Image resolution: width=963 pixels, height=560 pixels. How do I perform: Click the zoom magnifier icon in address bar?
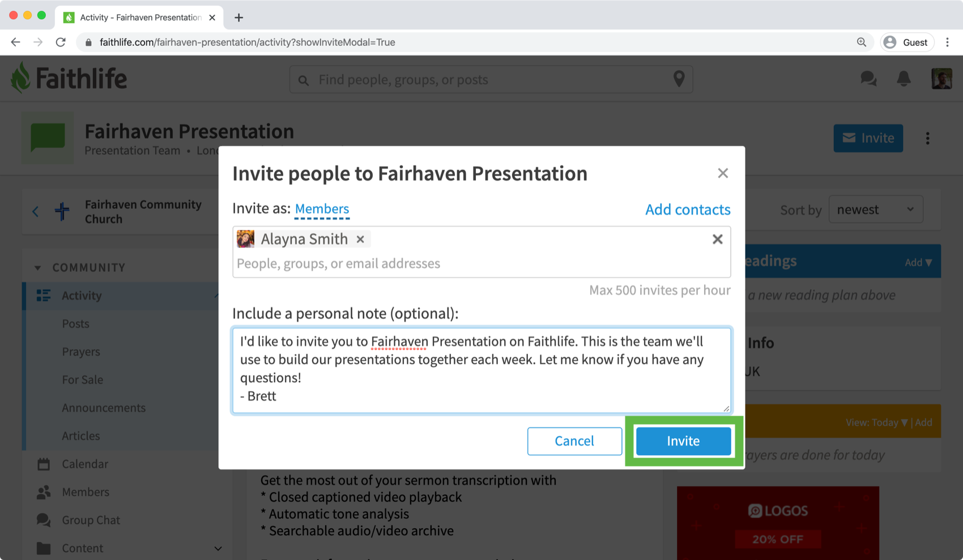click(861, 42)
